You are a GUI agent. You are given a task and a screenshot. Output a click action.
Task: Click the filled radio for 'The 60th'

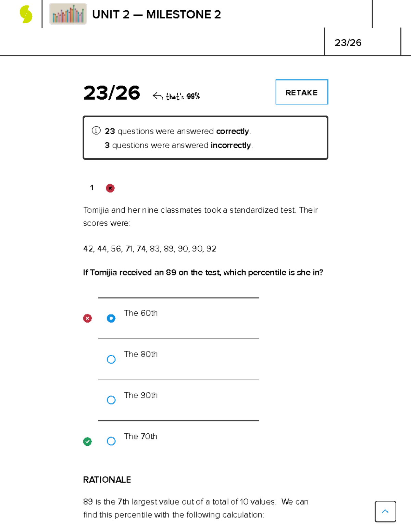click(111, 318)
